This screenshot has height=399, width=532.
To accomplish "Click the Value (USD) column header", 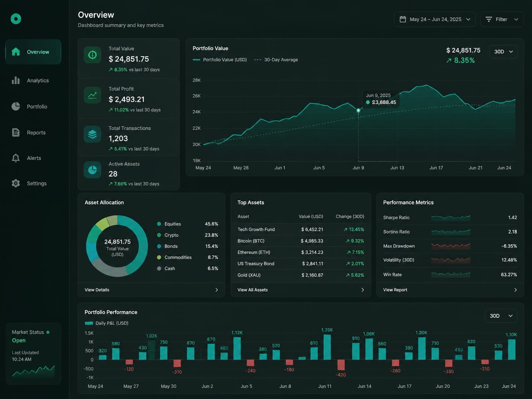I will pyautogui.click(x=311, y=216).
